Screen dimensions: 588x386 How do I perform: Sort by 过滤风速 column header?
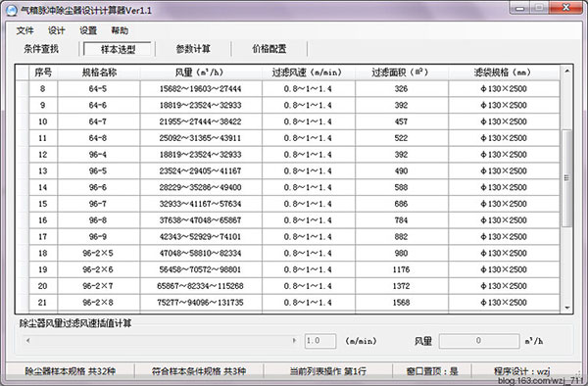[309, 72]
